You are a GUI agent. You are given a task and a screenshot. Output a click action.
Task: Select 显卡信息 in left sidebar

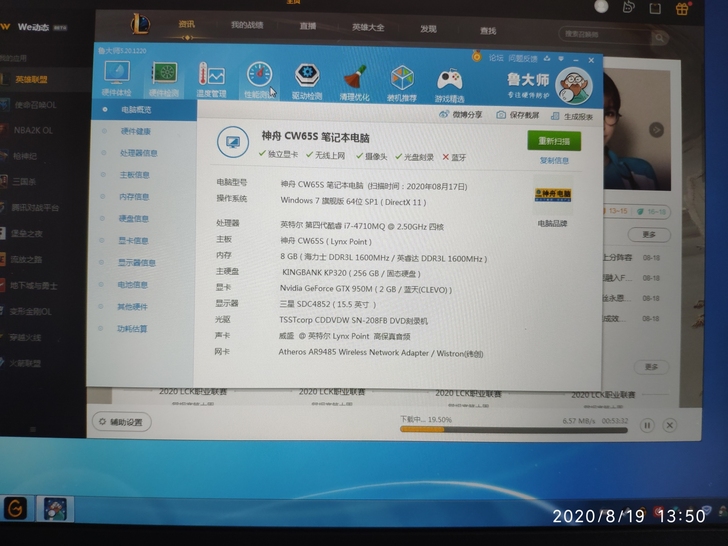pyautogui.click(x=134, y=241)
